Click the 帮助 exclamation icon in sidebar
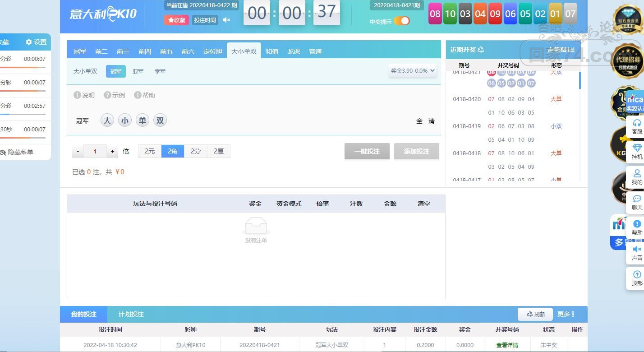This screenshot has height=352, width=644. (637, 224)
